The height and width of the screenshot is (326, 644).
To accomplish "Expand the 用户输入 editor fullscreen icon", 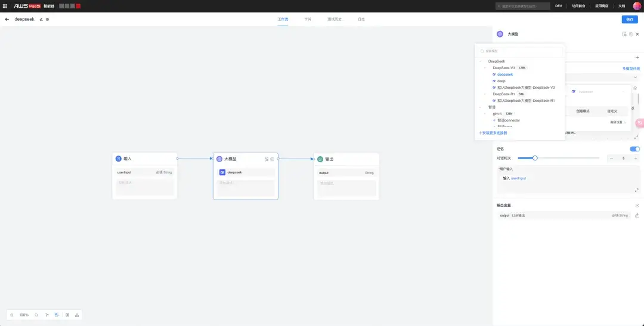I will [637, 190].
